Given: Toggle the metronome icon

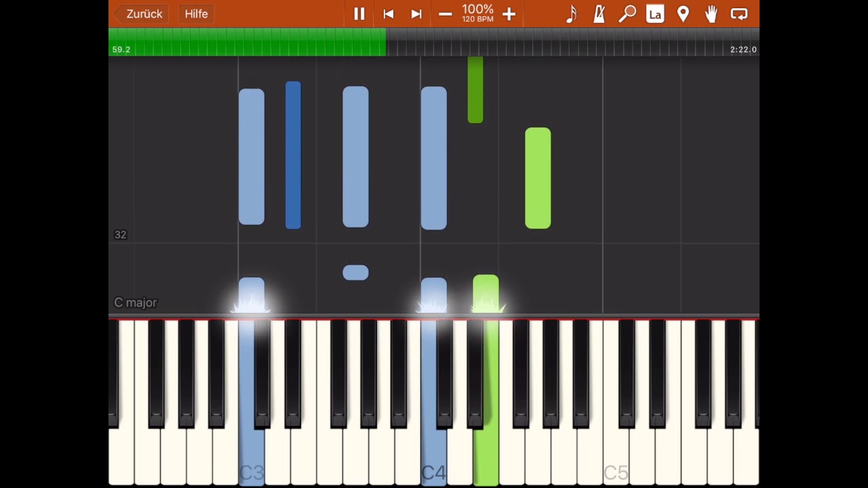Looking at the screenshot, I should [599, 14].
